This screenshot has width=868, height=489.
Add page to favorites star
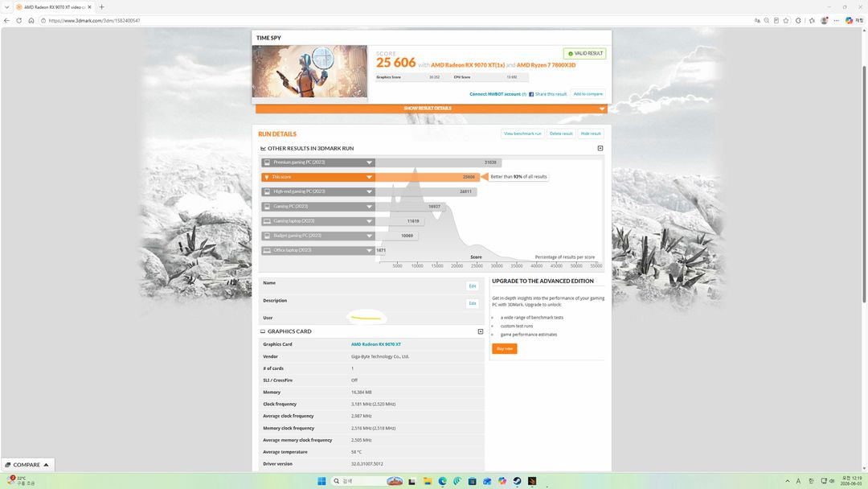786,20
